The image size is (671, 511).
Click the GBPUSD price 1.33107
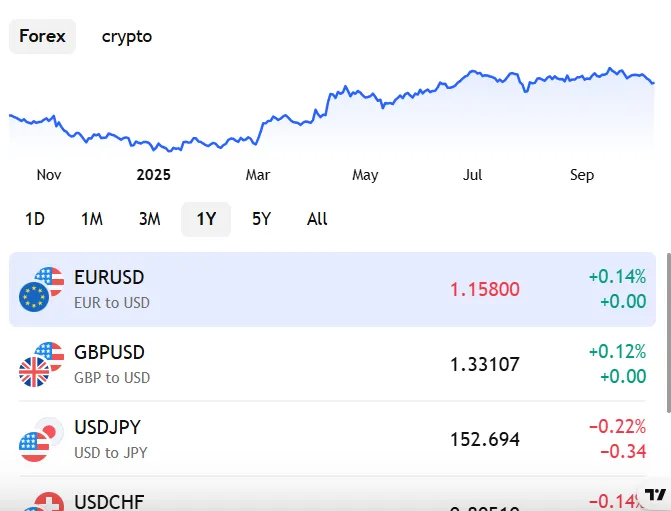pos(484,365)
